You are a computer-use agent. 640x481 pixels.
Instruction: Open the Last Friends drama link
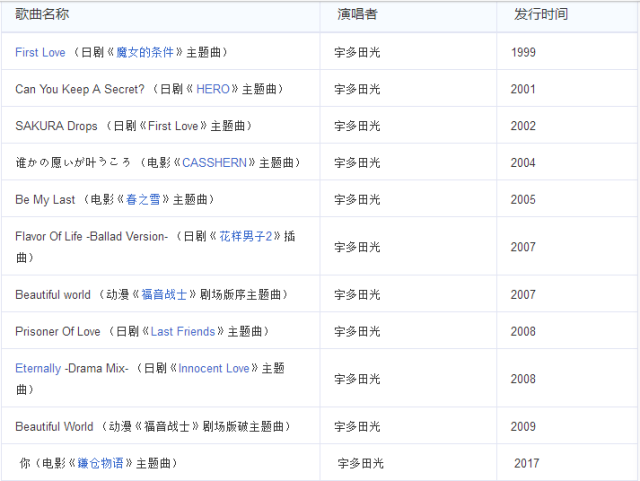[183, 331]
